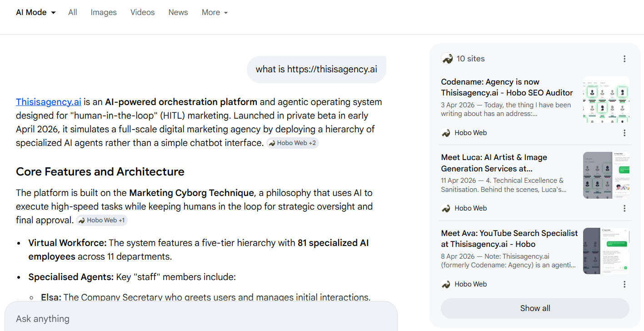Click the Show all button
Viewport: 644px width, 331px height.
coord(535,308)
